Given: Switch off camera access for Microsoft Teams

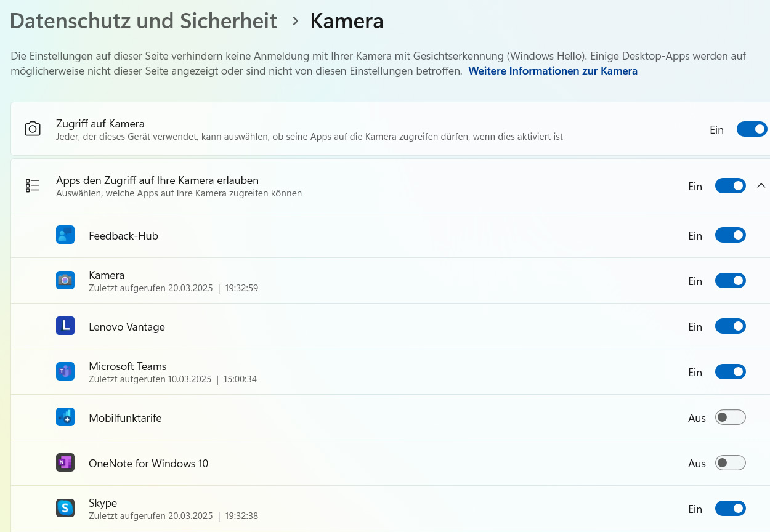Looking at the screenshot, I should 731,372.
